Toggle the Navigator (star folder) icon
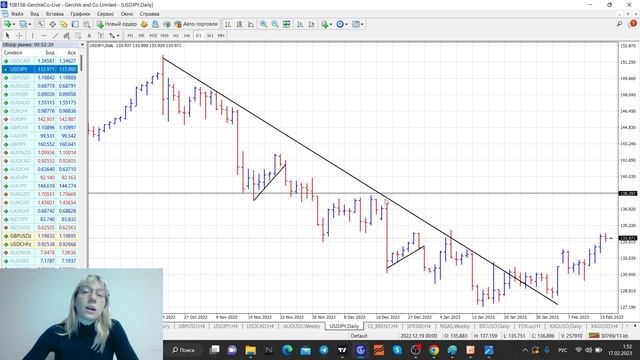Screen dimensions: 640x360 64,24
